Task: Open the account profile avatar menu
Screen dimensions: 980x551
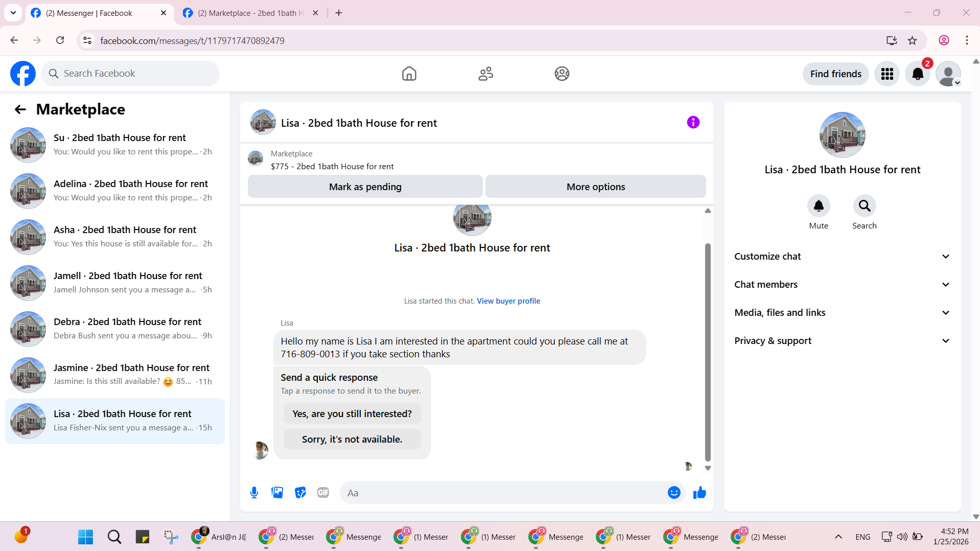Action: 948,74
